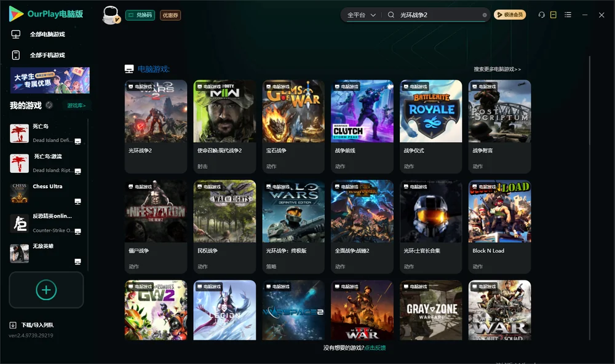Viewport: 615px width, 364px height.
Task: Open the 使命召唤:现代战争2 game card
Action: 224,126
